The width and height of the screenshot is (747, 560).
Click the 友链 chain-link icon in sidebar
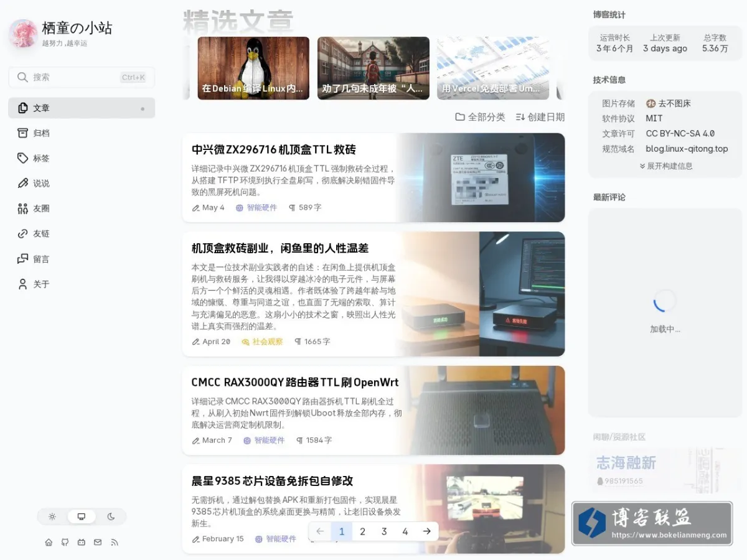(x=23, y=234)
